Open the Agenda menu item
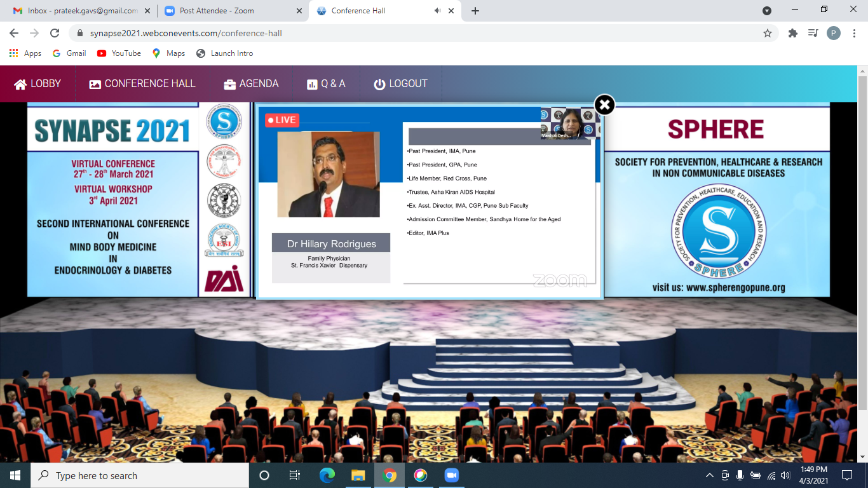The height and width of the screenshot is (488, 868). pyautogui.click(x=251, y=84)
